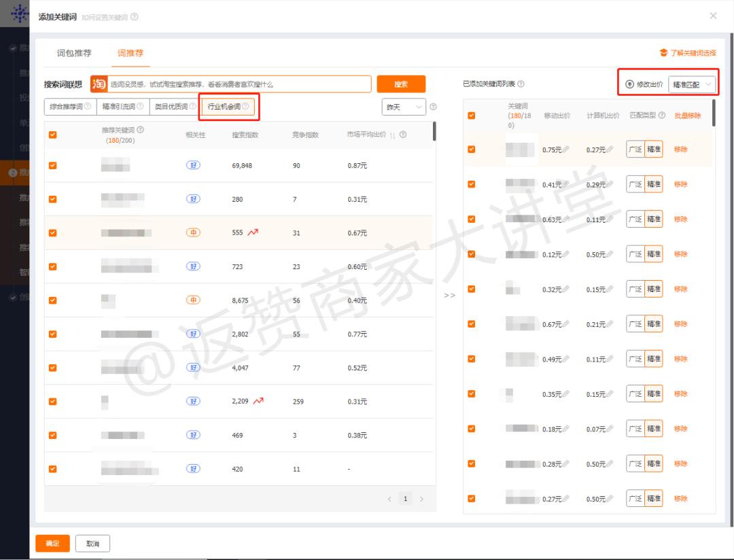Click the Taobao logo icon in search box
This screenshot has width=734, height=560.
(99, 84)
